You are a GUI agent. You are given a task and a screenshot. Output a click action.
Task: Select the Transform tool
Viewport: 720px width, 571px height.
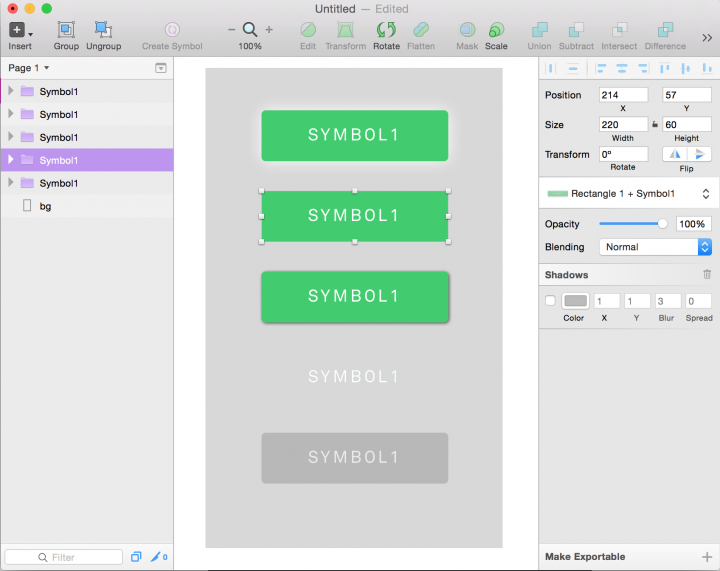pos(345,30)
